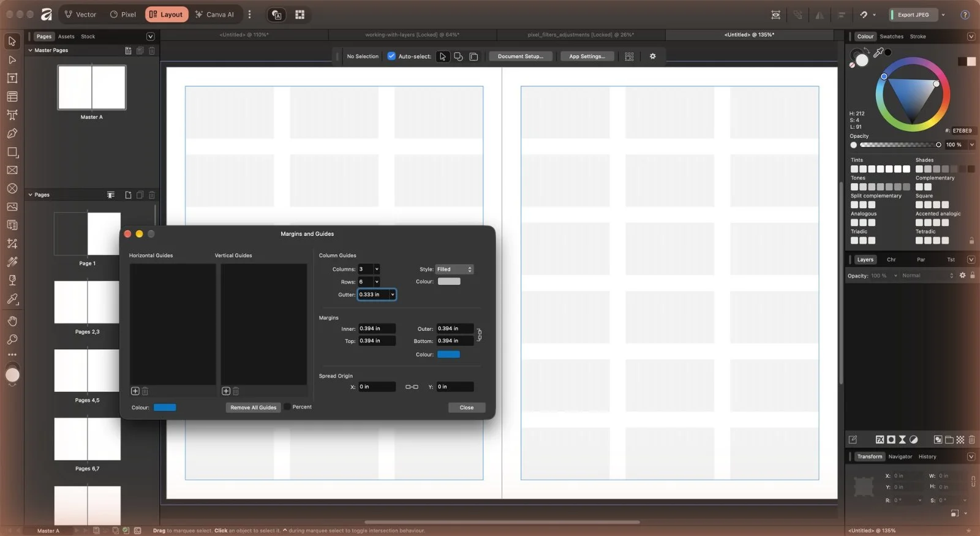Collapse the Pages section
Screen dimensions: 980x536
(31, 195)
